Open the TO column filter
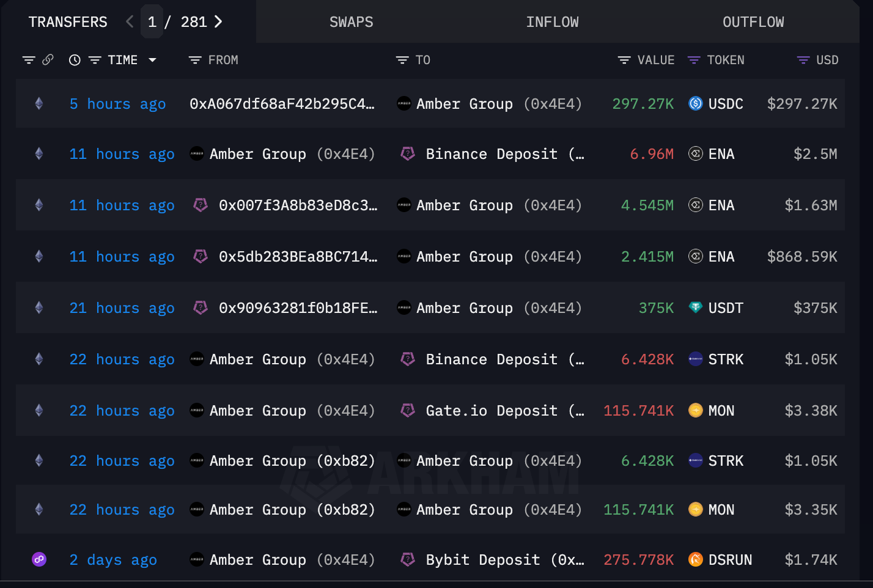873x588 pixels. point(402,60)
